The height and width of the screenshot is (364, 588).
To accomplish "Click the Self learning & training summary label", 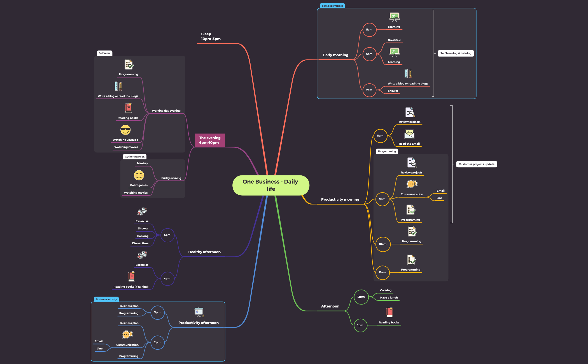I will 455,53.
